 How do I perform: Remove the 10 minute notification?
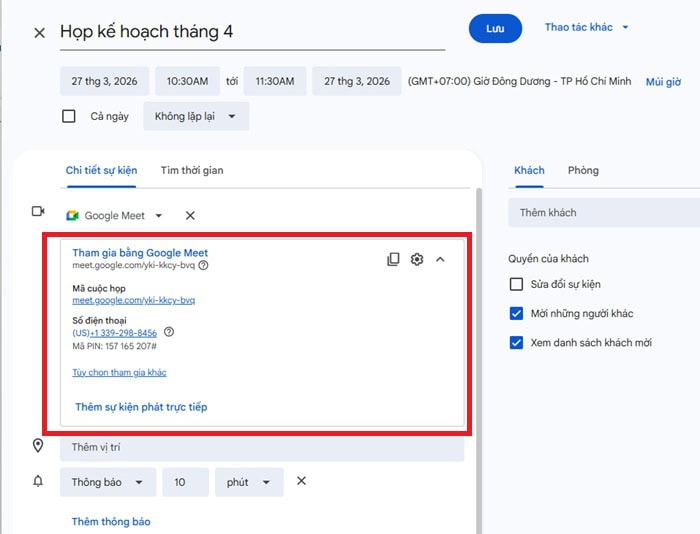[301, 482]
